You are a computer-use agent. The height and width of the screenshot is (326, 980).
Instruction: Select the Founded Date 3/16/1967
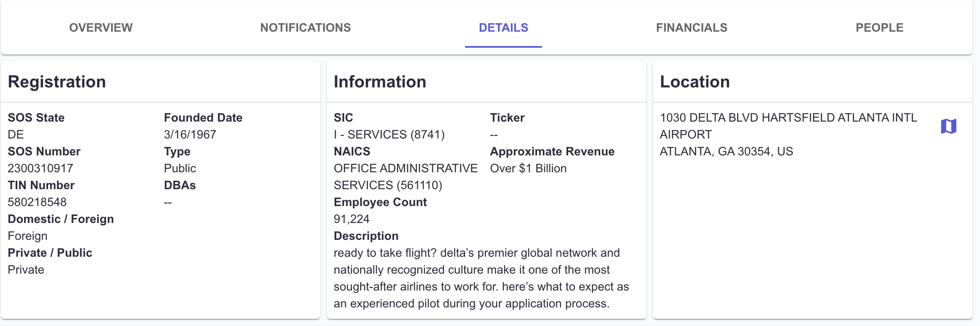click(x=190, y=135)
